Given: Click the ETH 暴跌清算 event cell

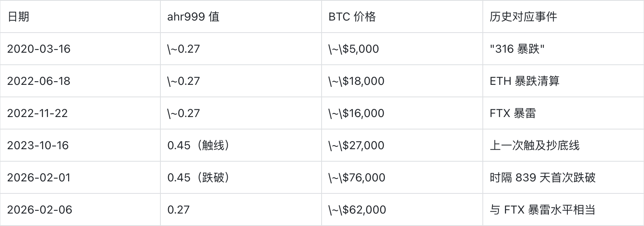Looking at the screenshot, I should click(524, 81).
